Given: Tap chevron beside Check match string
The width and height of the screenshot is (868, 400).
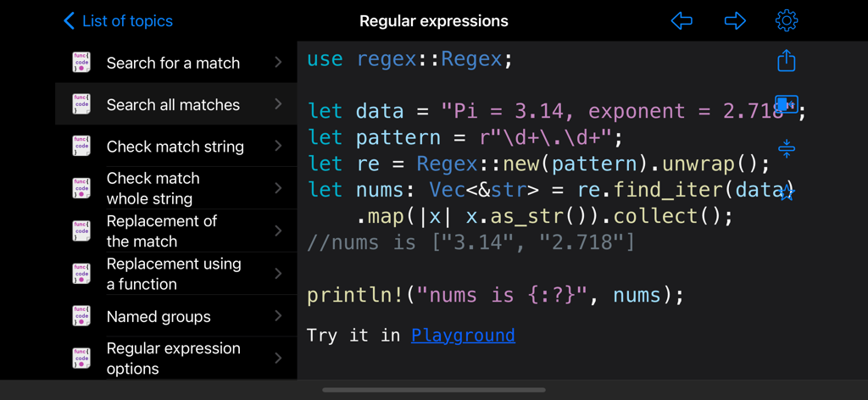Looking at the screenshot, I should (x=278, y=146).
